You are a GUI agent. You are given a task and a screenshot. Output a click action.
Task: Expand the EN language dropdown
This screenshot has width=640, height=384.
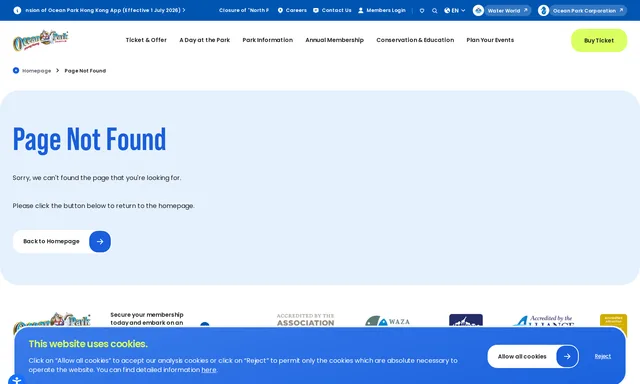click(x=455, y=11)
